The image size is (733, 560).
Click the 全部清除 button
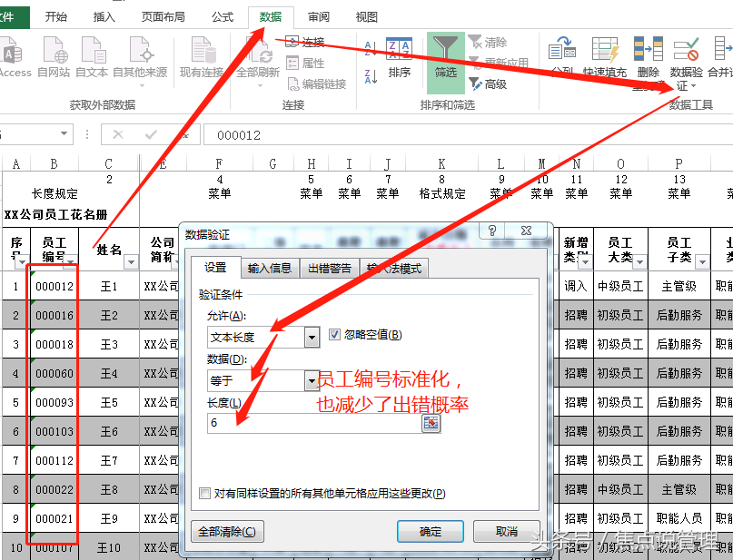227,532
